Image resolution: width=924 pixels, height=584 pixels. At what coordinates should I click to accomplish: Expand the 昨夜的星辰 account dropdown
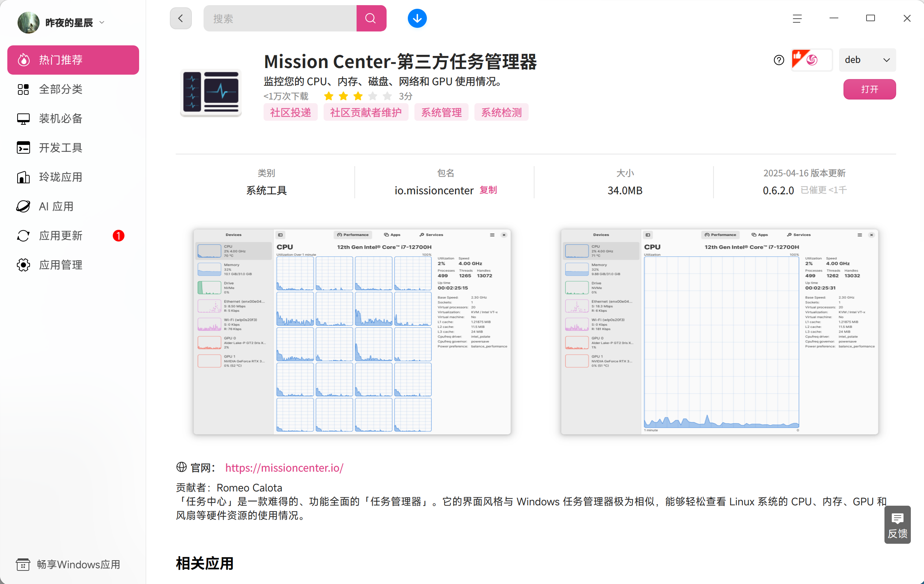click(102, 23)
